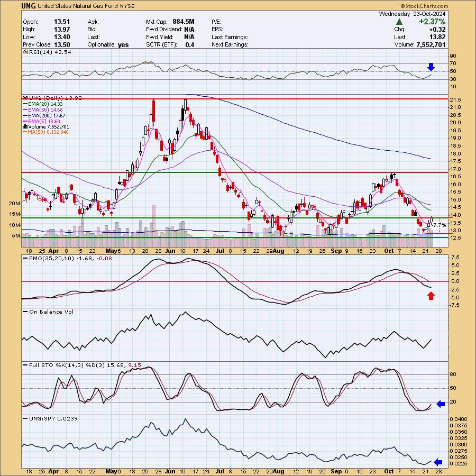Click the RSI(14) 42.54 label
This screenshot has height=476, width=476.
coord(50,52)
